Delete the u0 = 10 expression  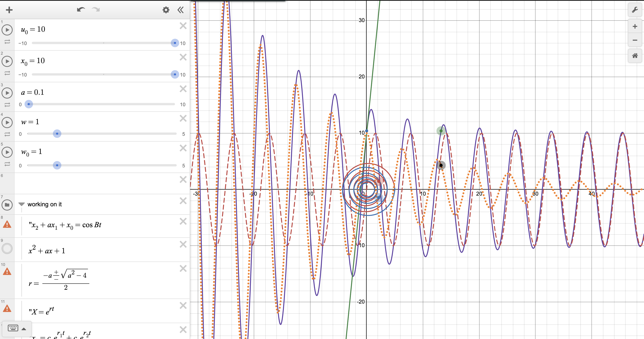[183, 26]
